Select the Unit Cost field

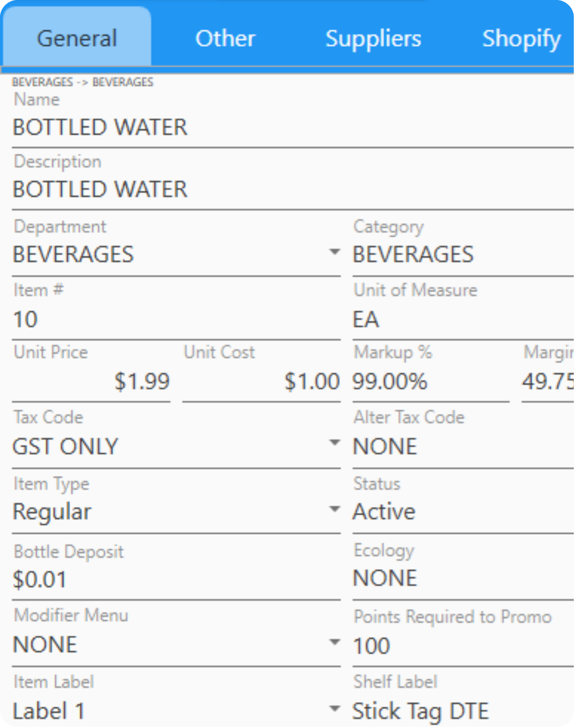click(x=261, y=381)
